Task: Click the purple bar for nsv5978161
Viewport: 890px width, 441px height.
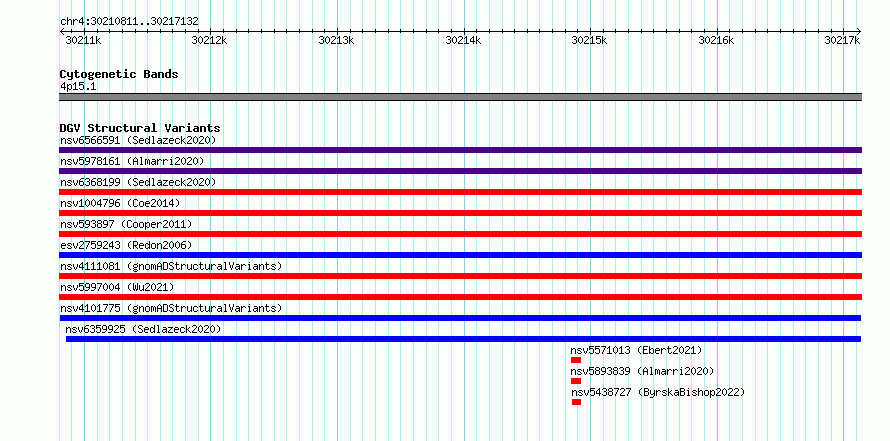Action: (460, 171)
